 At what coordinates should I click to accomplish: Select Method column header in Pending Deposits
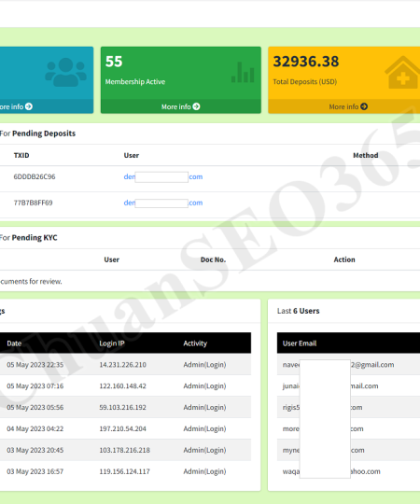point(365,155)
